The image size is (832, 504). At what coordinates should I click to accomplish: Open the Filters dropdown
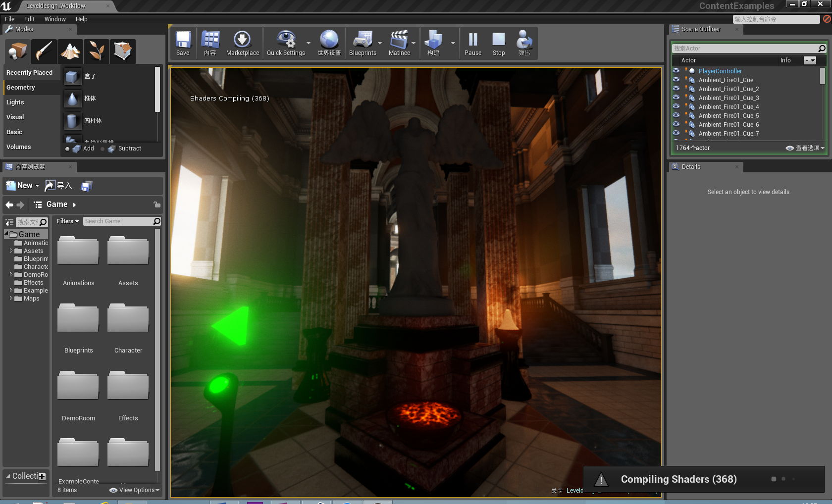pyautogui.click(x=67, y=221)
